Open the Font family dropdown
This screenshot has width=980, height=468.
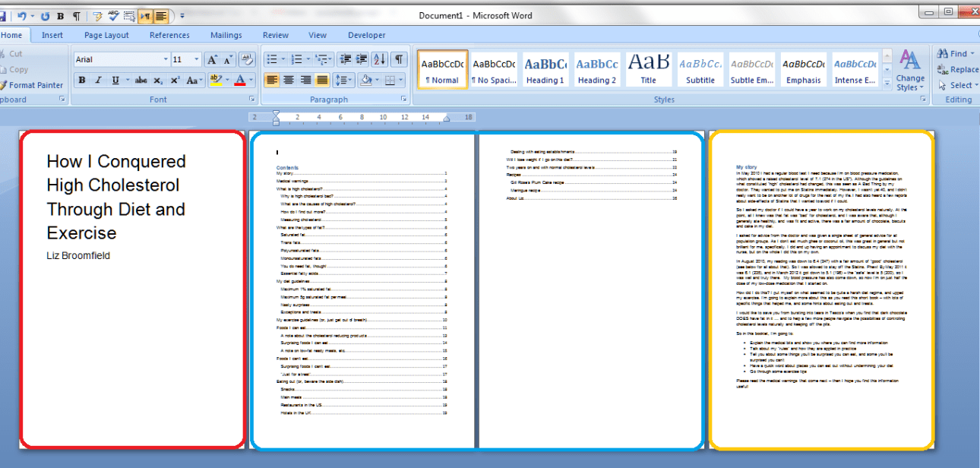(165, 59)
